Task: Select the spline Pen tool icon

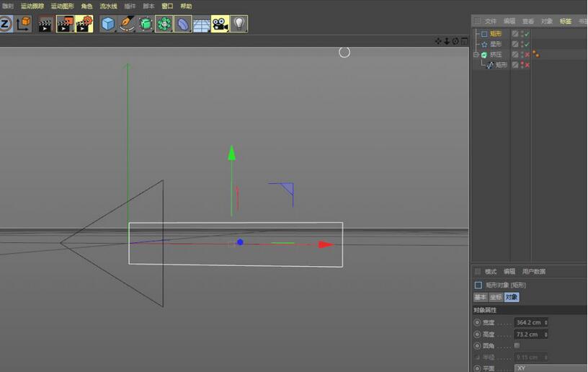Action: [127, 24]
